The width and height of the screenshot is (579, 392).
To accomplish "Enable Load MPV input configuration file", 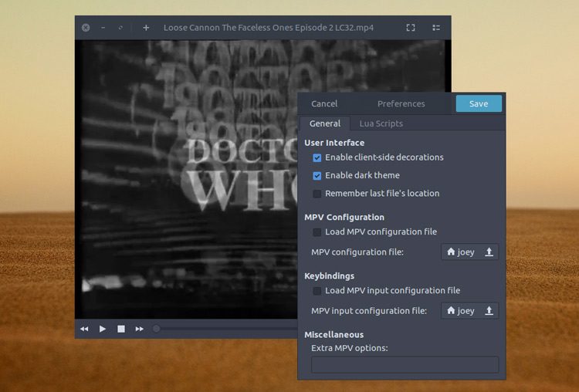I will tap(317, 291).
